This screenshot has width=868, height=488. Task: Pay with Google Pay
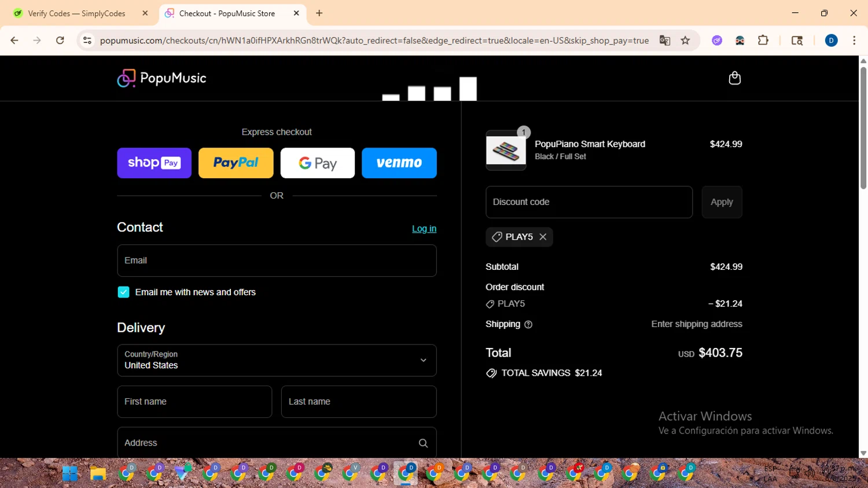click(318, 163)
